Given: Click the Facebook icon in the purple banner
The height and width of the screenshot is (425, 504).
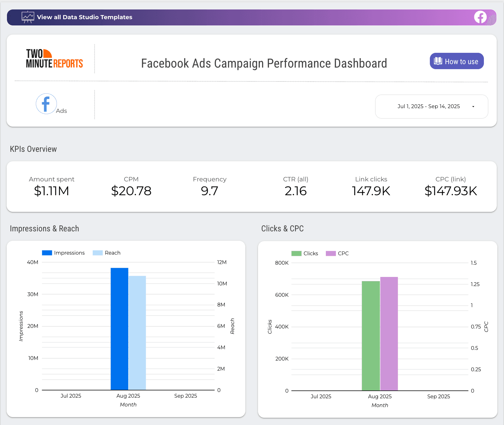Looking at the screenshot, I should tap(480, 17).
